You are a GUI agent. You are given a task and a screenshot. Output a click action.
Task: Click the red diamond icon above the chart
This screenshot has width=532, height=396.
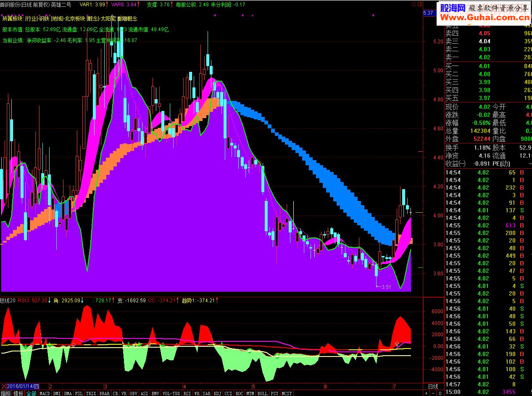413,4
